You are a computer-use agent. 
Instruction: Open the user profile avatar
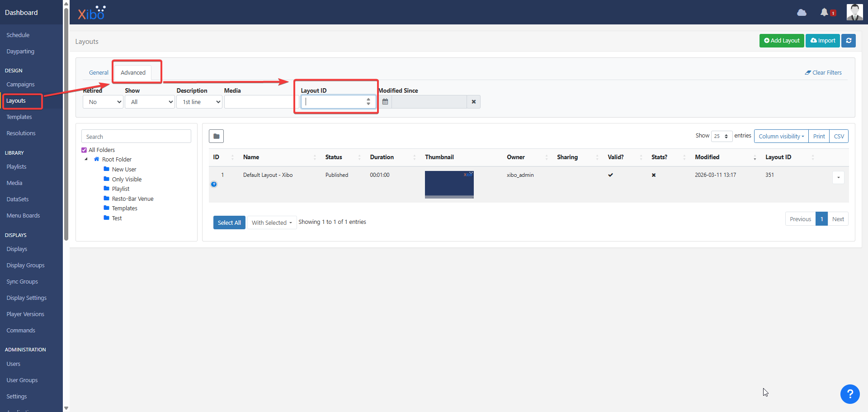tap(854, 12)
